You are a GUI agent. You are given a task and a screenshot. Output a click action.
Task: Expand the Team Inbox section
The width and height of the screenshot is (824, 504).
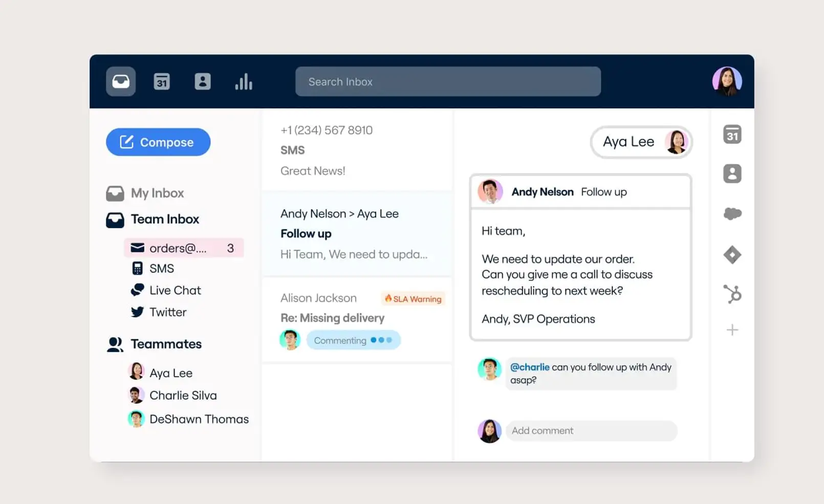pyautogui.click(x=164, y=219)
